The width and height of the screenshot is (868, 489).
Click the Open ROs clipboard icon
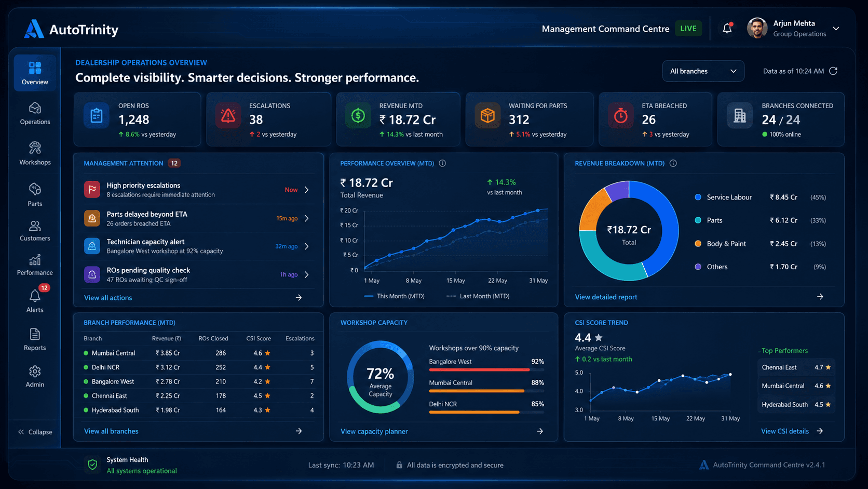click(x=97, y=115)
